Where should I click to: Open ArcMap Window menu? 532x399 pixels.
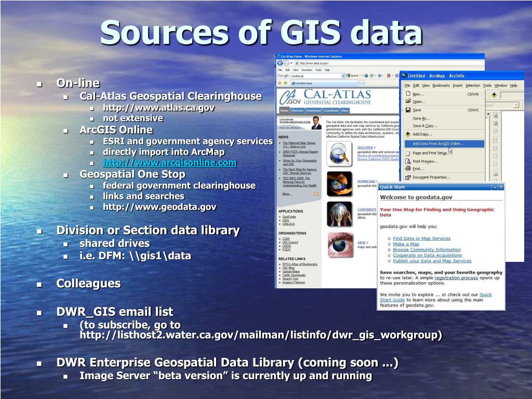pyautogui.click(x=501, y=86)
